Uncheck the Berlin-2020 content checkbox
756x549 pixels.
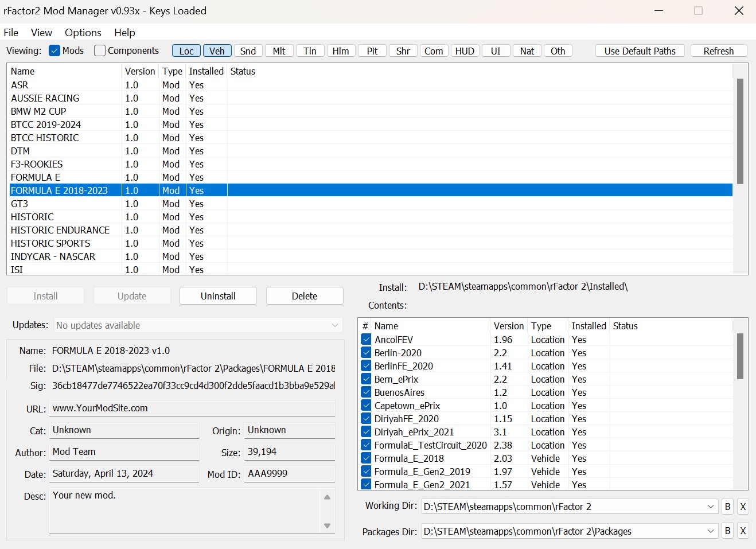pos(366,352)
